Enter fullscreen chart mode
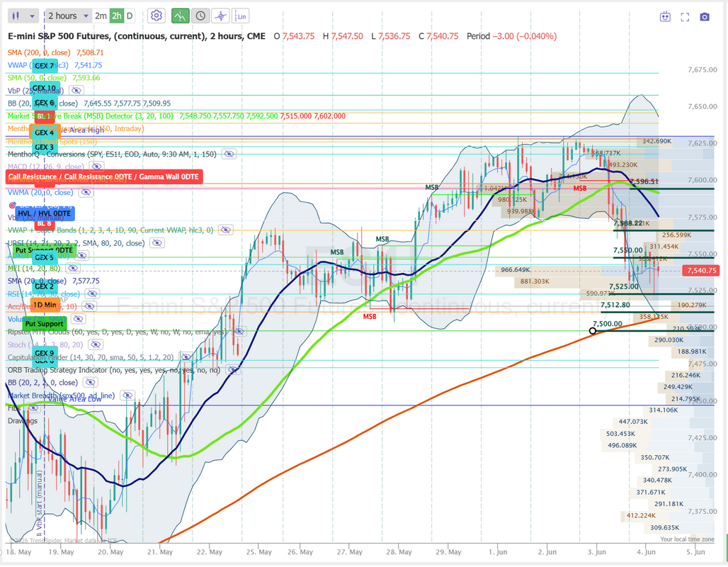The image size is (728, 567). tap(685, 17)
